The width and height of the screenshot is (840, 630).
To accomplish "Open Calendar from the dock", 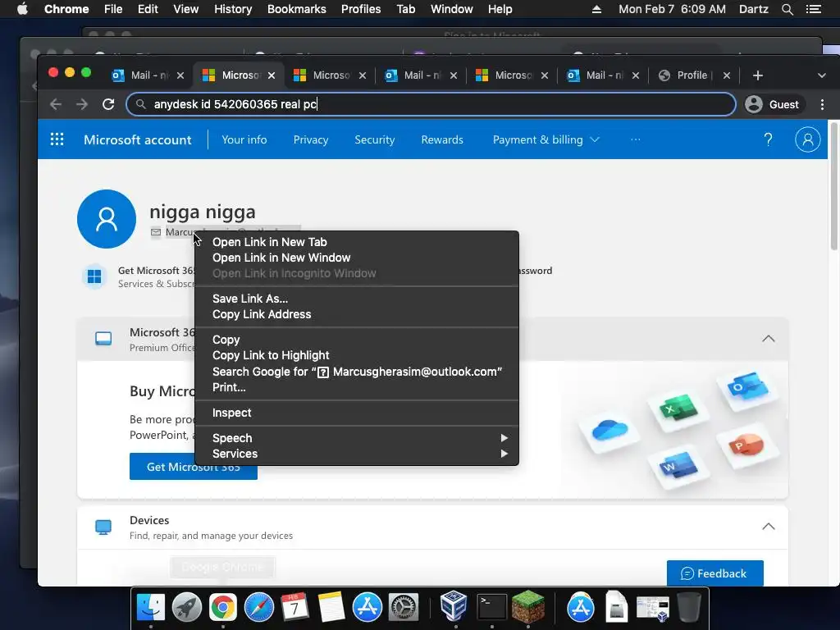I will [x=294, y=608].
